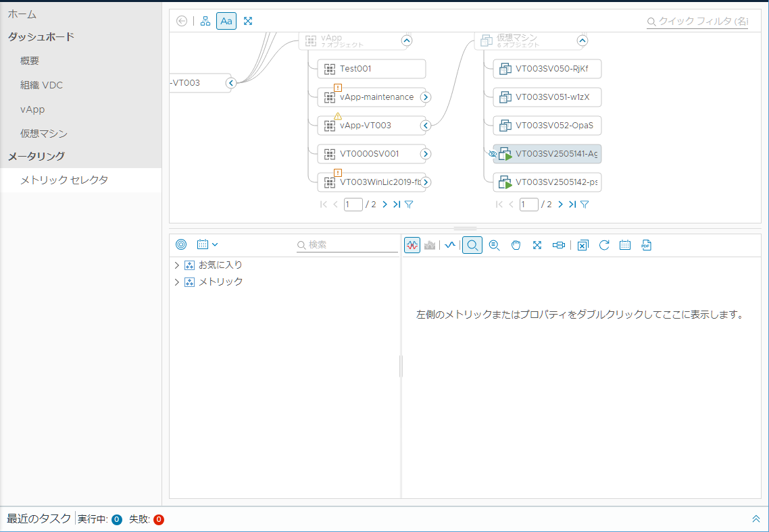Viewport: 769px width, 532px height.
Task: Click the box-with-X remove icon in chart toolbar
Action: 582,245
